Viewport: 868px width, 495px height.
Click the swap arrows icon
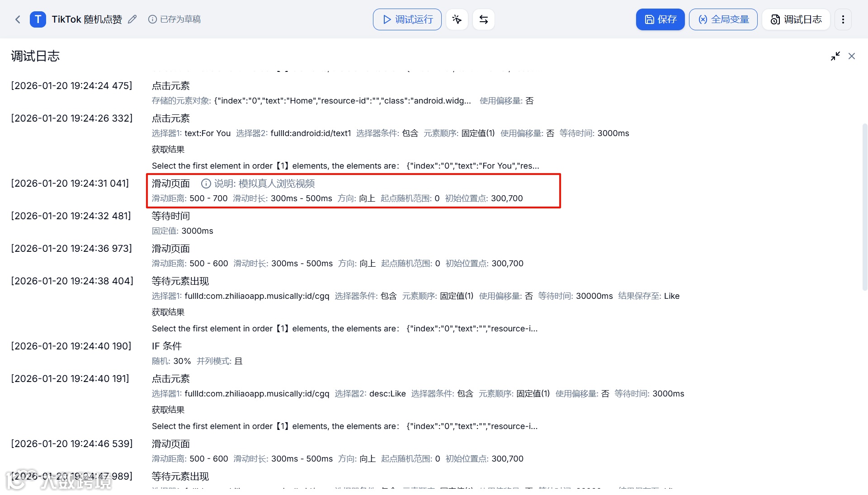click(483, 19)
